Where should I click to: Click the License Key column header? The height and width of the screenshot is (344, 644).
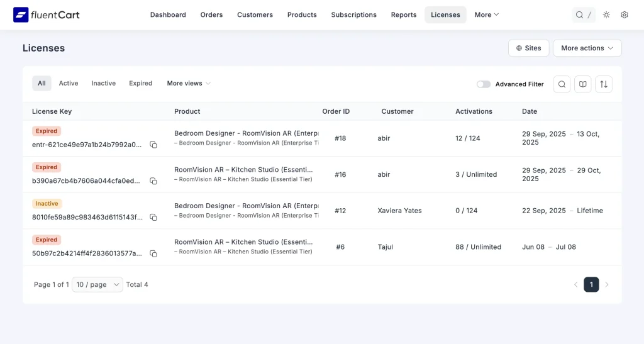point(52,111)
